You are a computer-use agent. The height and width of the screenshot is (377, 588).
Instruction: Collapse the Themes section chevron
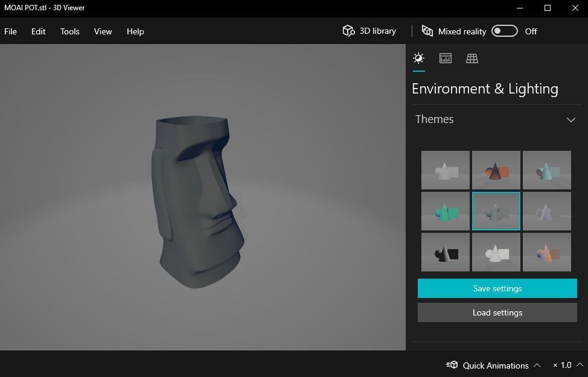(570, 120)
